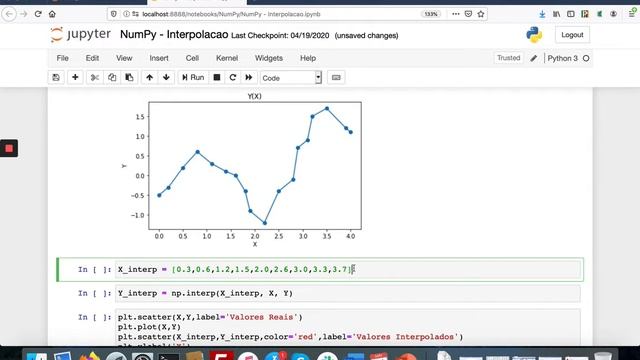Image resolution: width=640 pixels, height=360 pixels.
Task: Open the browser downloads panel
Action: (x=542, y=14)
